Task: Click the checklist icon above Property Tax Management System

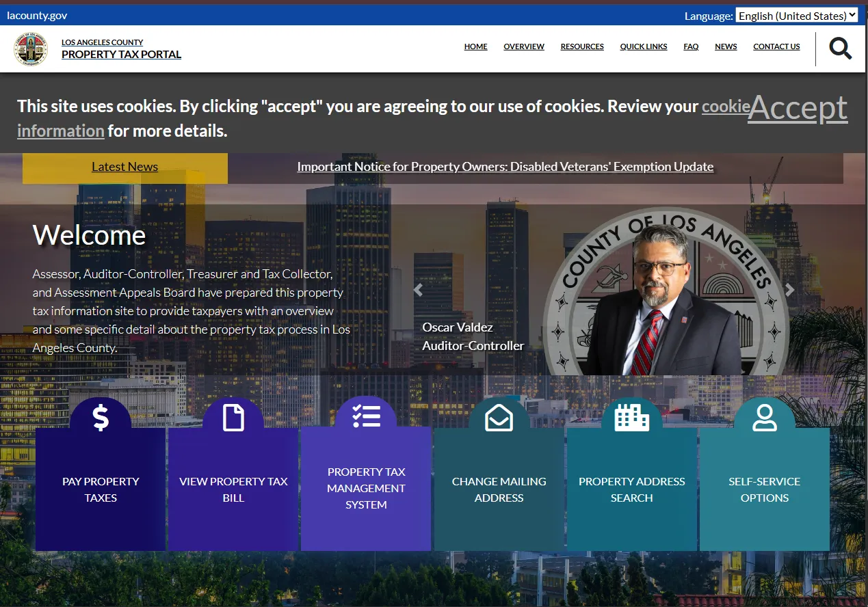Action: pyautogui.click(x=366, y=416)
